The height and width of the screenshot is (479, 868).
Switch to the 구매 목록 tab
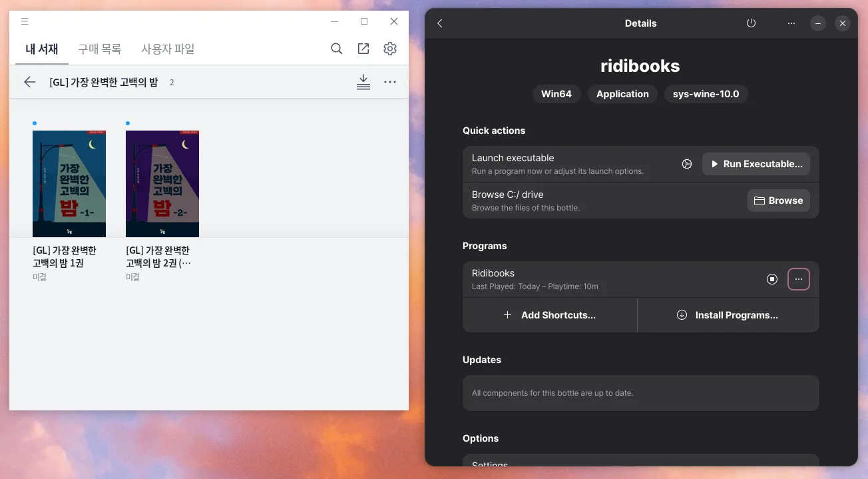click(99, 49)
